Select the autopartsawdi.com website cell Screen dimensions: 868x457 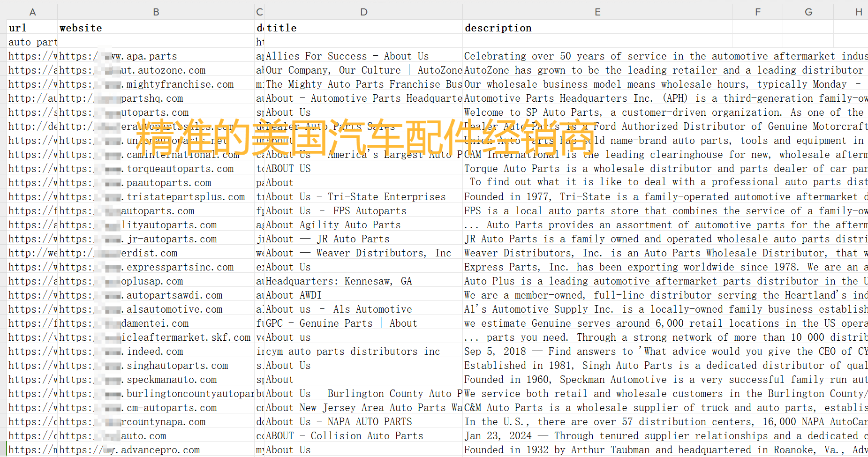click(156, 295)
